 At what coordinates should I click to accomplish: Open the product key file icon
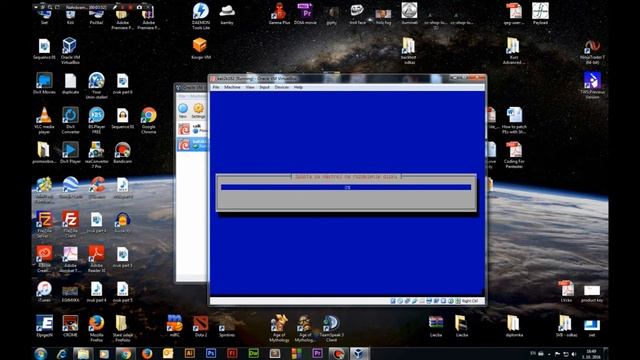click(x=592, y=293)
